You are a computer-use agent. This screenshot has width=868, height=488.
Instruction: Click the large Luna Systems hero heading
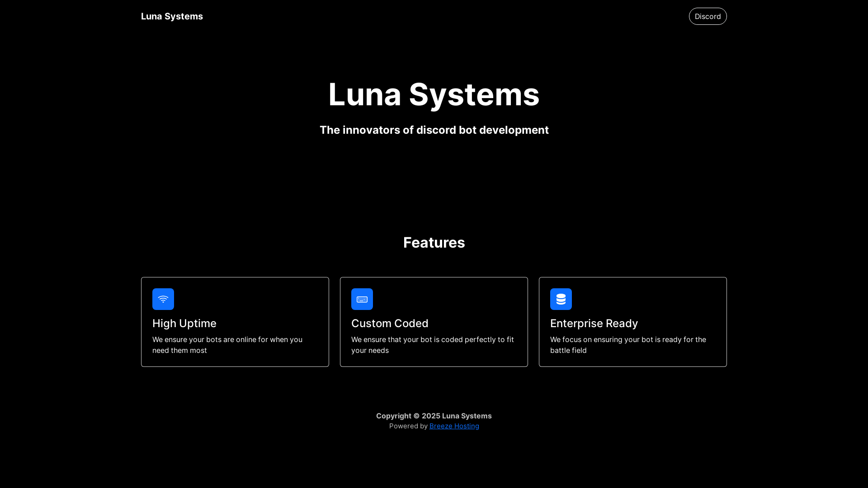(434, 94)
